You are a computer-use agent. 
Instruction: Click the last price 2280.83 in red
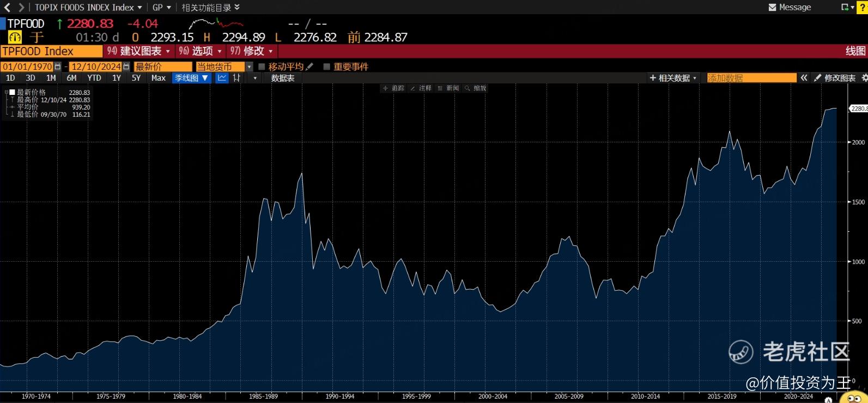[90, 23]
